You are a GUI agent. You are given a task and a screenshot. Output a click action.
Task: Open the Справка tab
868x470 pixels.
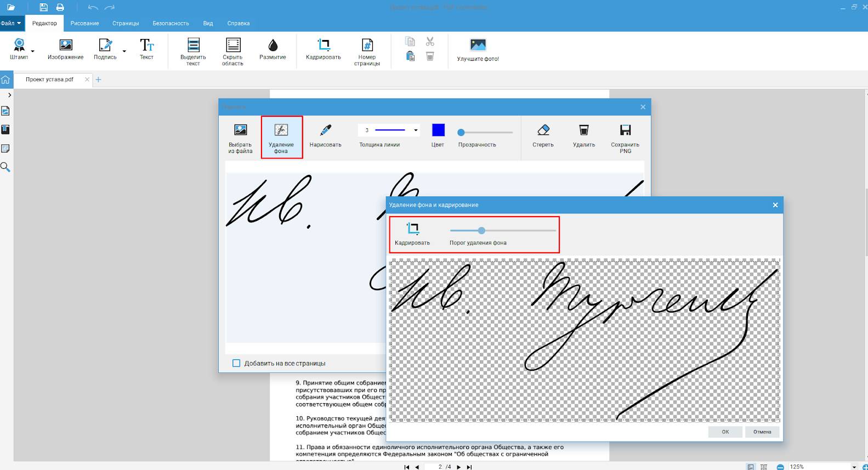[239, 24]
